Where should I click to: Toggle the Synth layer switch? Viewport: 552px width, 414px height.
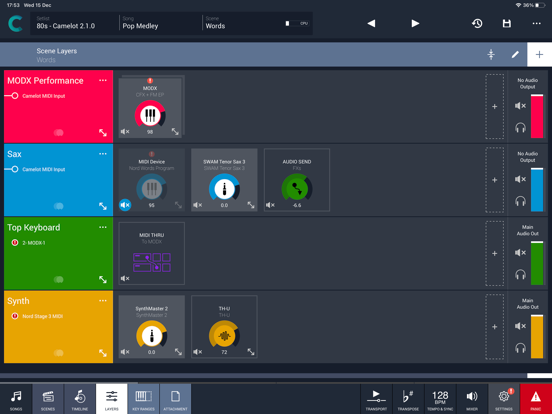tap(58, 353)
